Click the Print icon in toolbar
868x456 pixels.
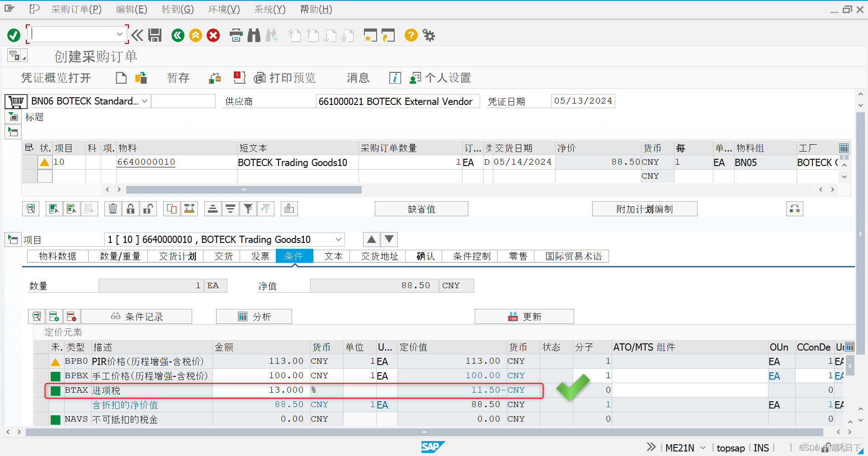pos(236,35)
